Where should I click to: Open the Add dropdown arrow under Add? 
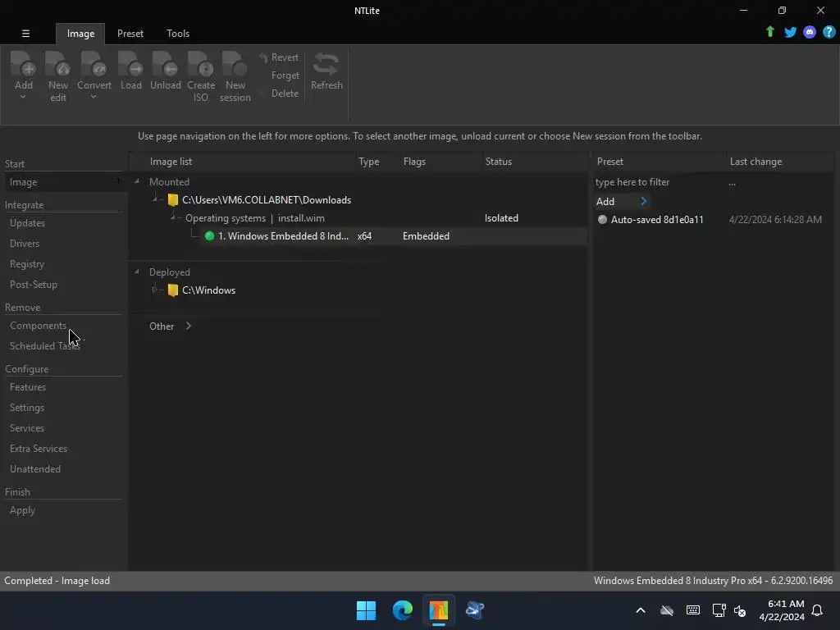[x=23, y=97]
